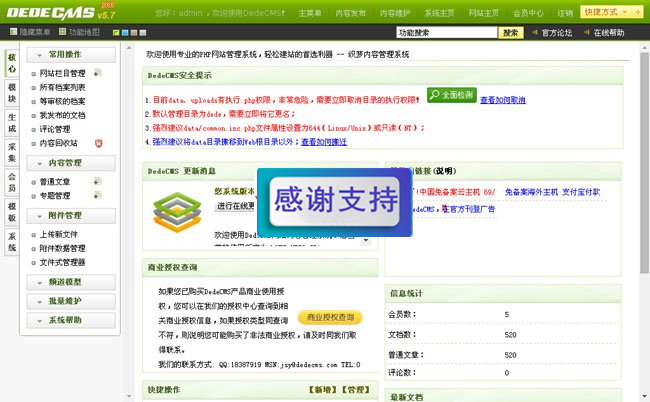Click the green 全面检测 button
650x402 pixels.
pyautogui.click(x=452, y=95)
